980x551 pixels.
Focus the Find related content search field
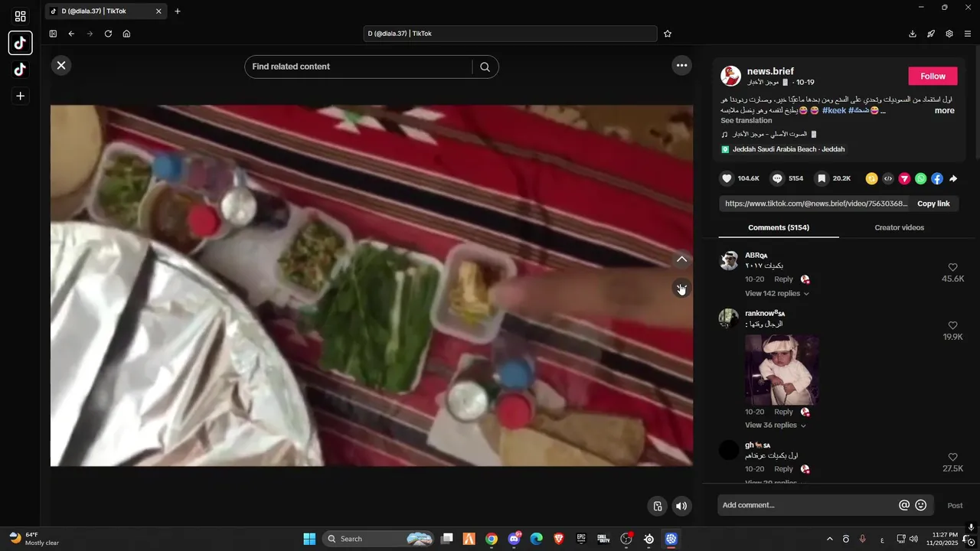pyautogui.click(x=358, y=67)
